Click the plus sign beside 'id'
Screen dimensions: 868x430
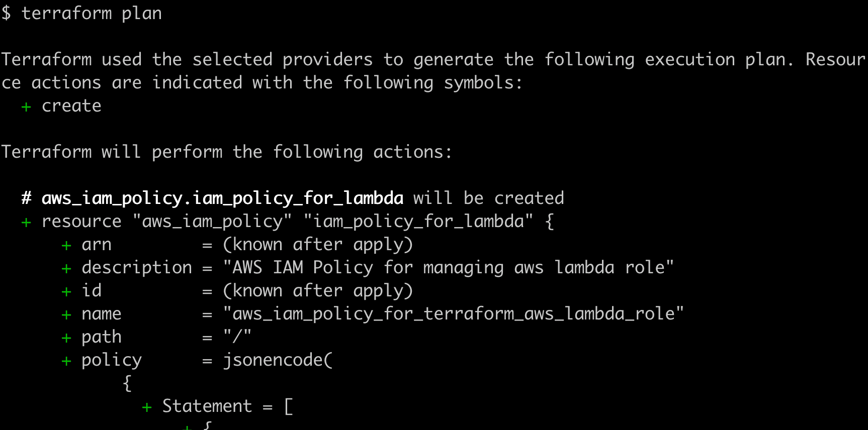point(66,291)
